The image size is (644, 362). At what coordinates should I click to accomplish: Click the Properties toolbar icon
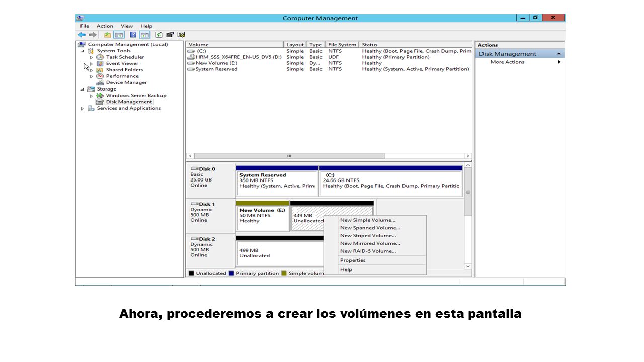170,35
